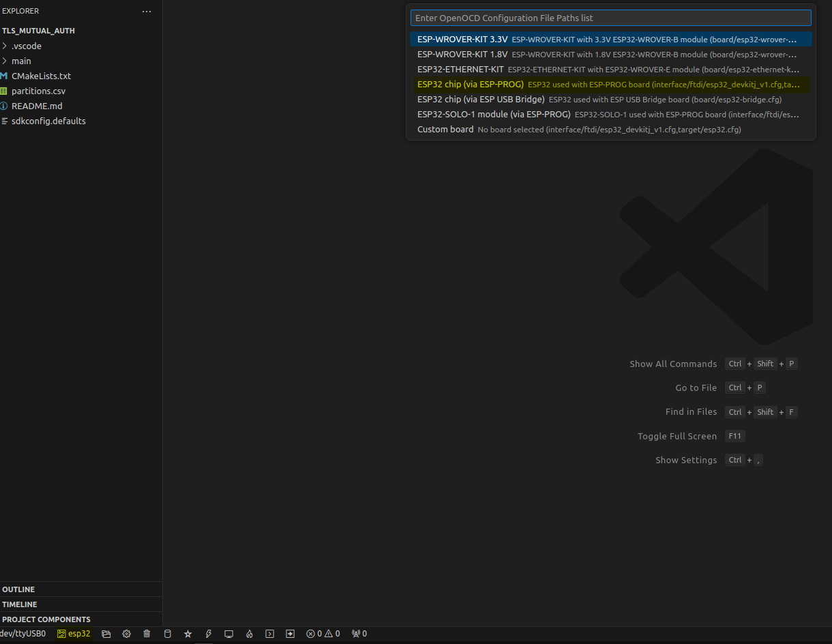Open Explorer more actions ellipsis
Image resolution: width=832 pixels, height=644 pixels.
coord(147,12)
